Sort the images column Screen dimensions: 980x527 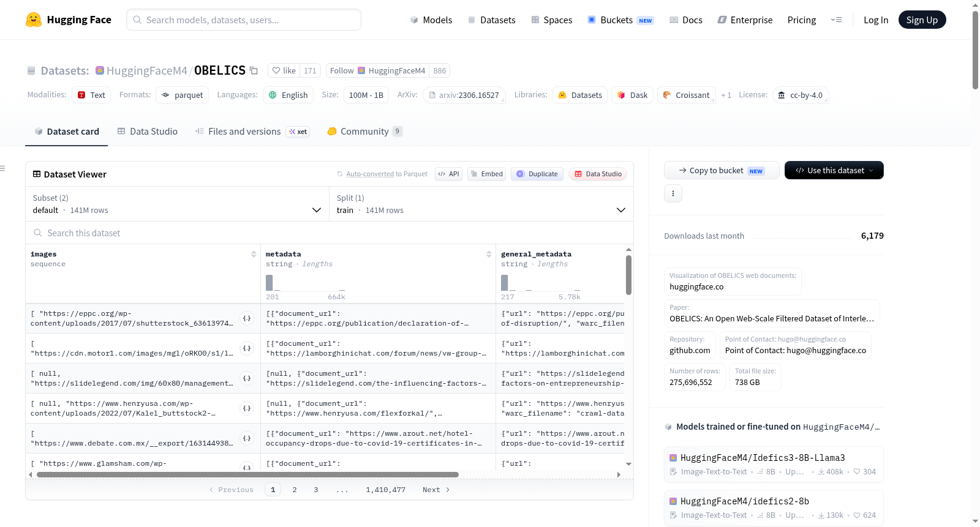254,254
